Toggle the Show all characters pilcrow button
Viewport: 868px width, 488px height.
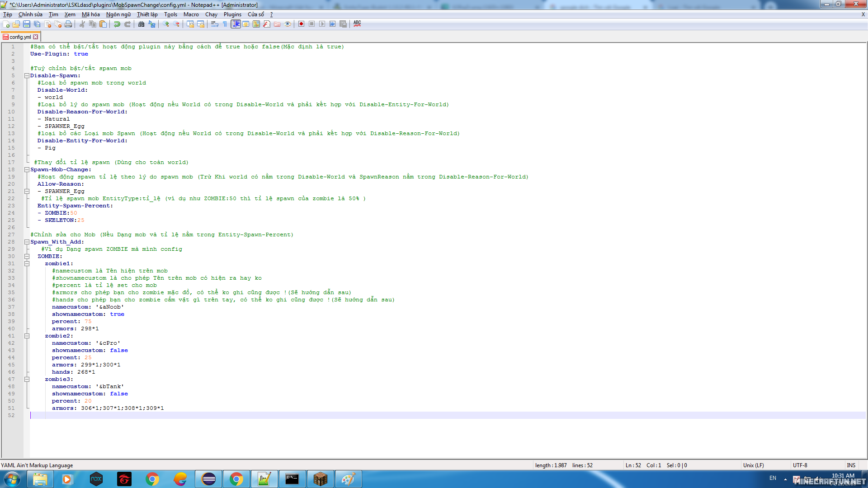tap(225, 24)
